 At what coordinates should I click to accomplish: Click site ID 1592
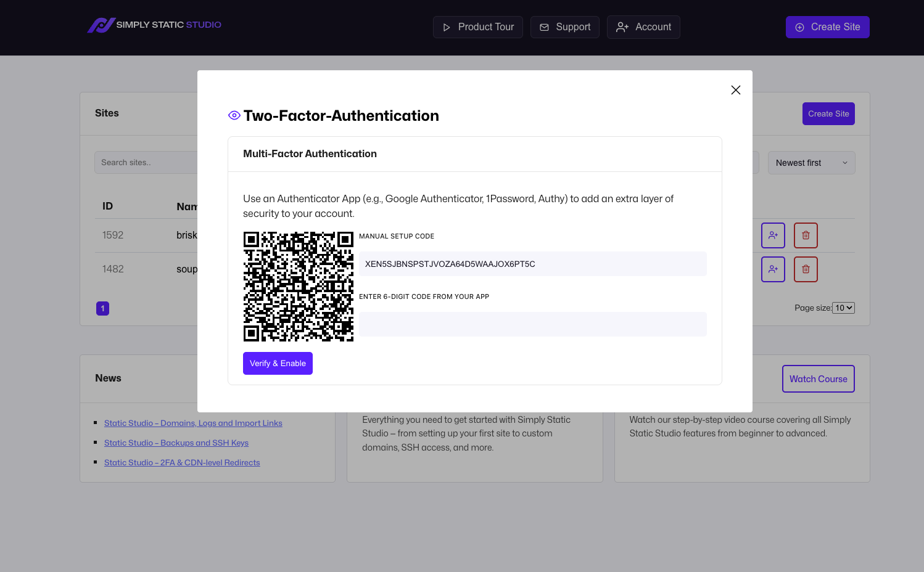[x=113, y=235]
